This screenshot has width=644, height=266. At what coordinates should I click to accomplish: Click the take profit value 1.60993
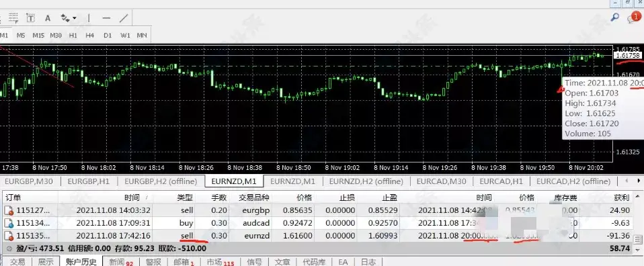coord(383,236)
